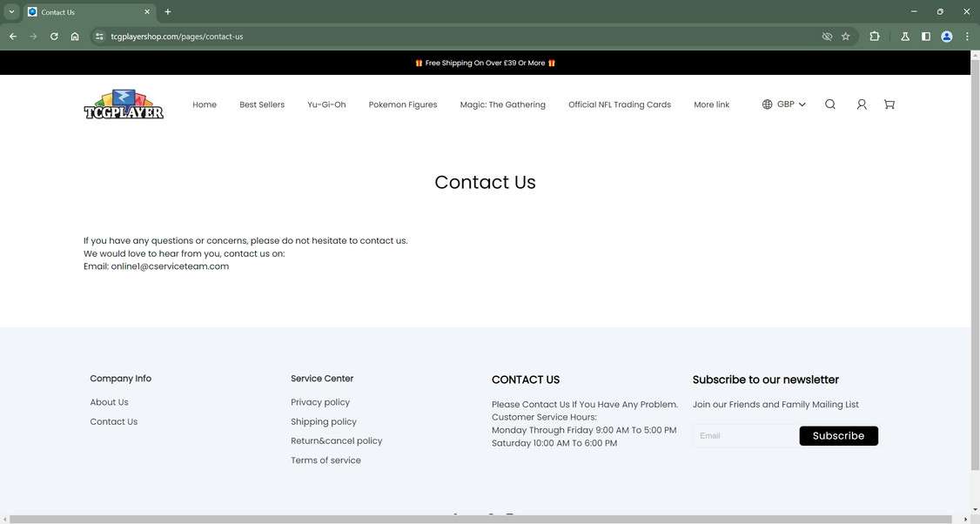Open the Chrome profile avatar
Viewport: 980px width, 524px height.
tap(947, 37)
